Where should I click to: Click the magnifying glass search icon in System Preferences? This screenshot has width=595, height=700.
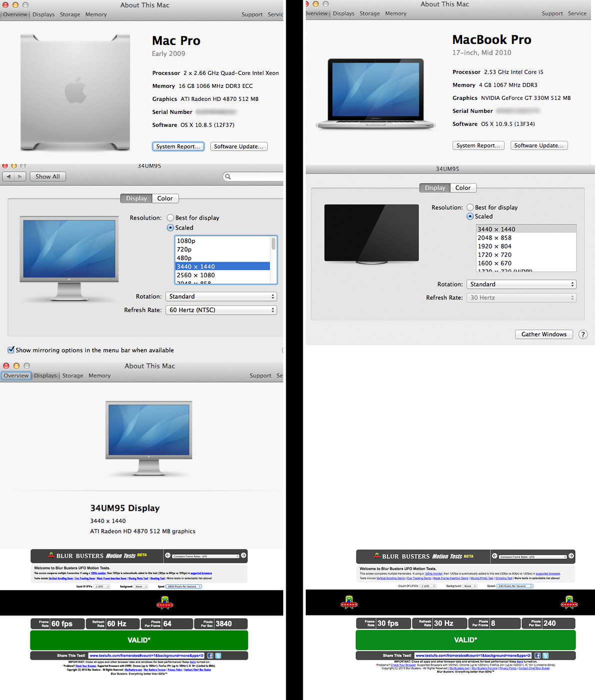coord(228,176)
